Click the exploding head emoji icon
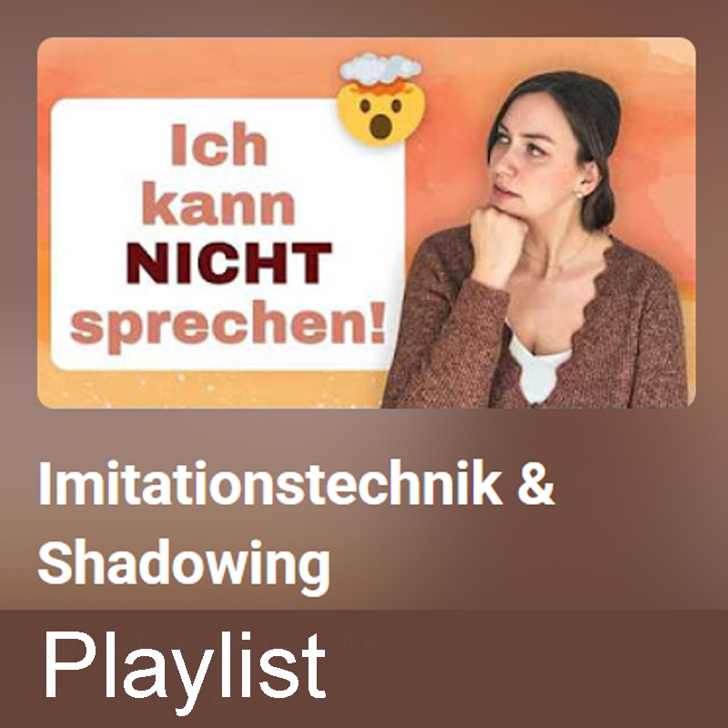 (380, 99)
